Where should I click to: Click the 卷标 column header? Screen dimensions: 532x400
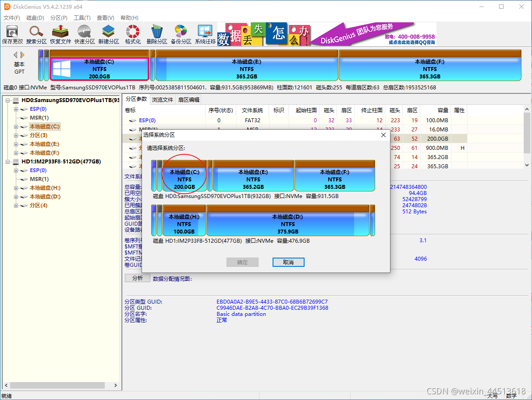tap(164, 110)
